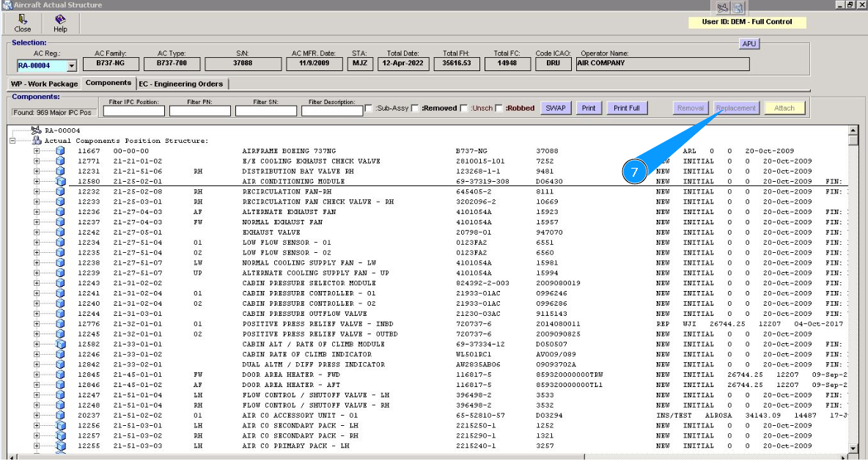Click the cube icon for row 12244 Cabin Pressure Outflow Valve
Image resolution: width=868 pixels, height=464 pixels.
[x=60, y=314]
